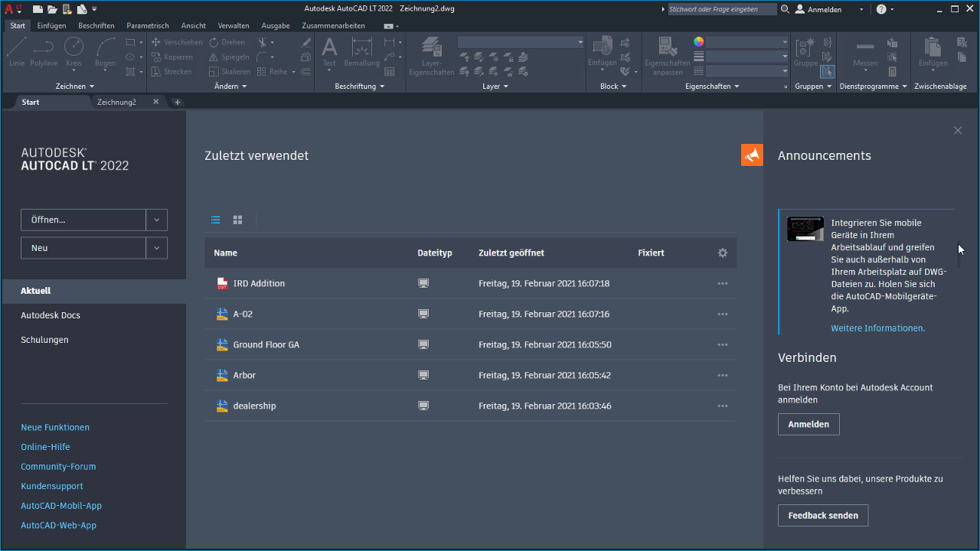980x551 pixels.
Task: Open the dropdown arrow next to Neu
Action: pyautogui.click(x=156, y=248)
